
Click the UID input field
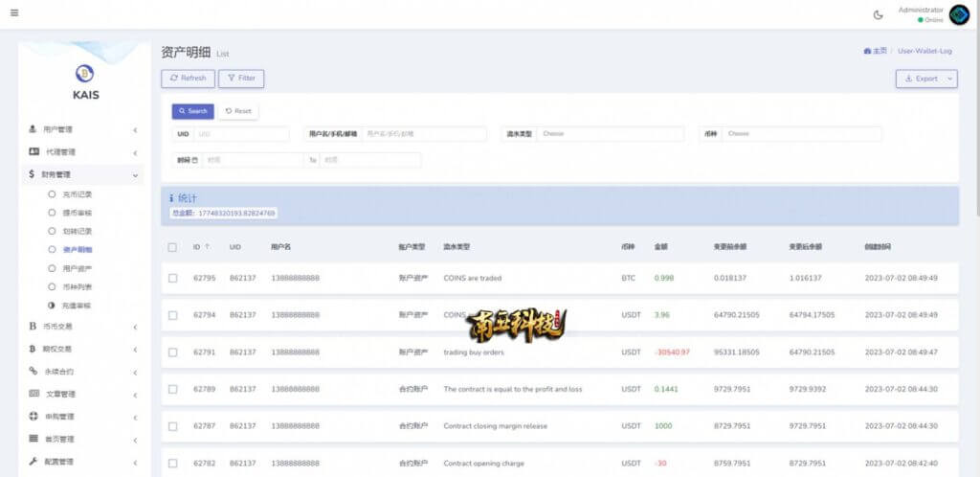[241, 134]
